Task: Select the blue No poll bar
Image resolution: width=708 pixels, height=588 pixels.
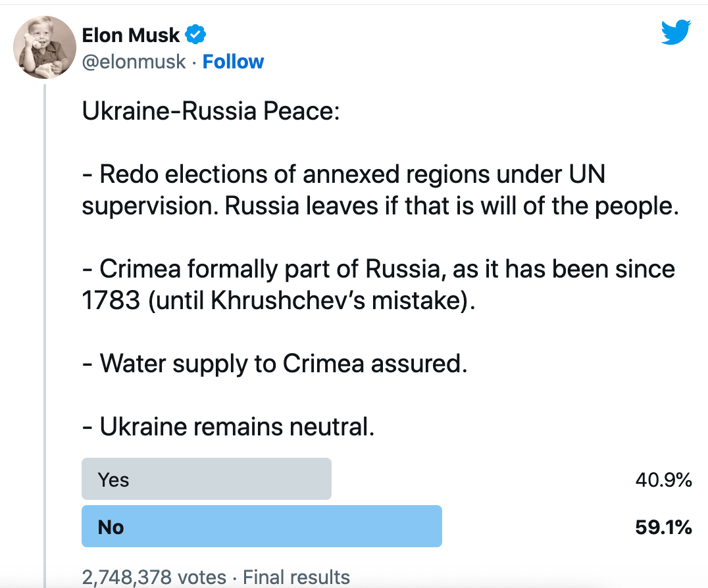Action: coord(261,526)
